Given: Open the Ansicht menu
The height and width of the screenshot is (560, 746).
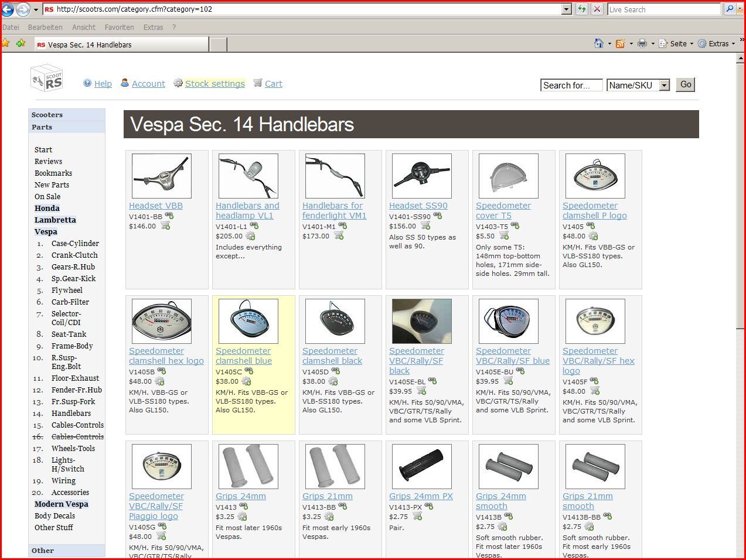Looking at the screenshot, I should [x=83, y=27].
